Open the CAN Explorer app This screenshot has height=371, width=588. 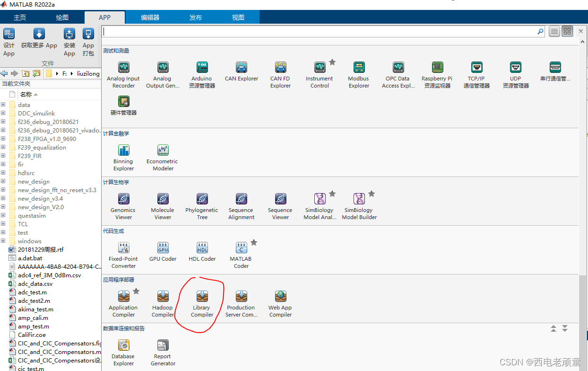click(x=242, y=72)
